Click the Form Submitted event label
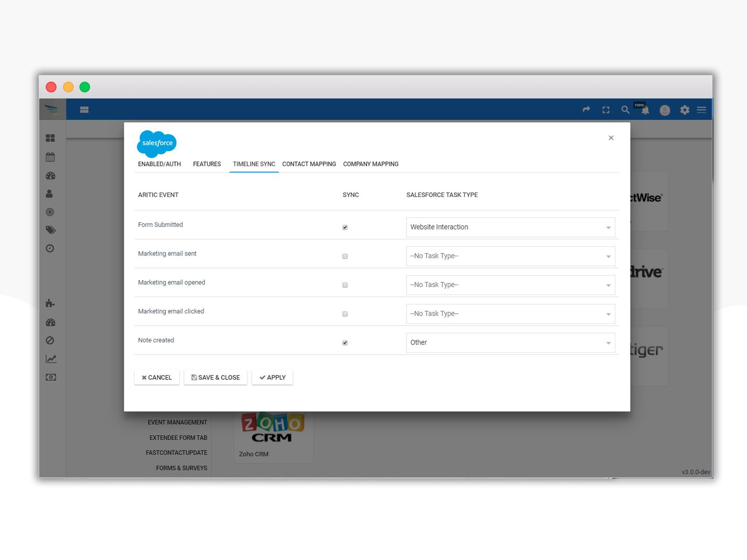The width and height of the screenshot is (747, 560). point(160,224)
